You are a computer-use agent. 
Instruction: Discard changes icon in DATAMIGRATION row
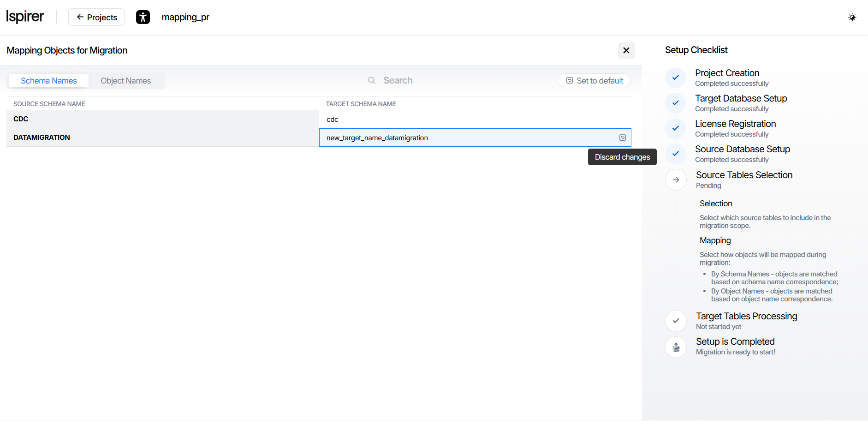[x=622, y=138]
